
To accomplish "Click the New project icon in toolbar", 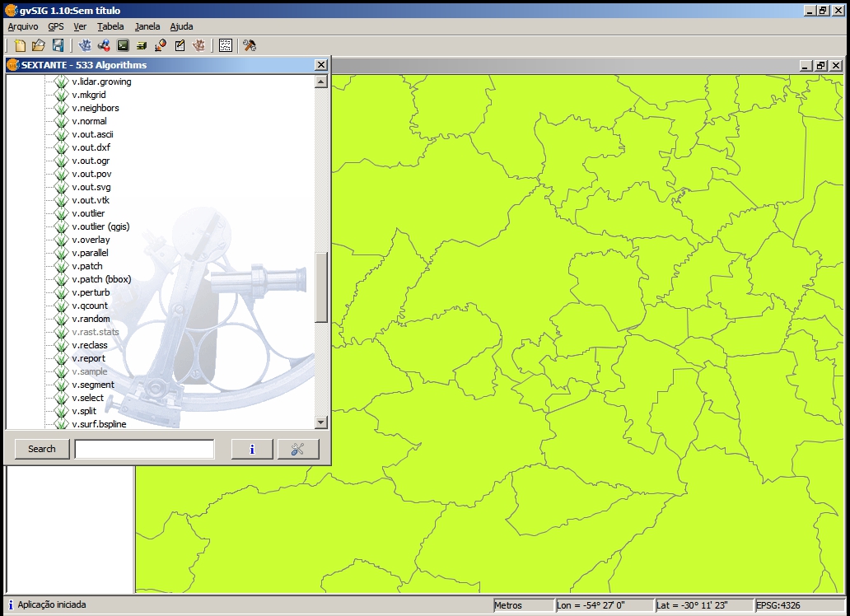I will pyautogui.click(x=21, y=45).
